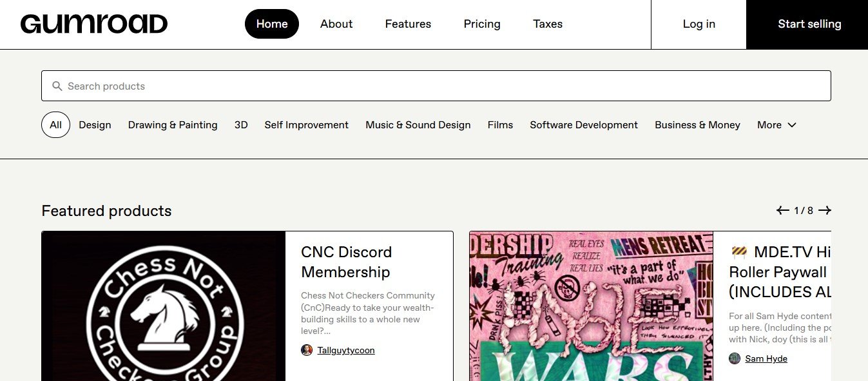Click Tallguytycoon's avatar icon
Image resolution: width=868 pixels, height=381 pixels.
pyautogui.click(x=307, y=350)
